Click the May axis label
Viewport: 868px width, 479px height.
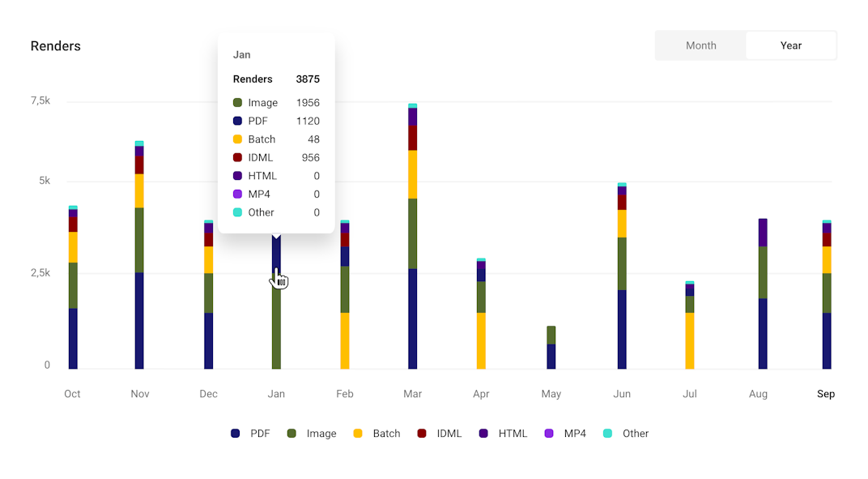551,394
